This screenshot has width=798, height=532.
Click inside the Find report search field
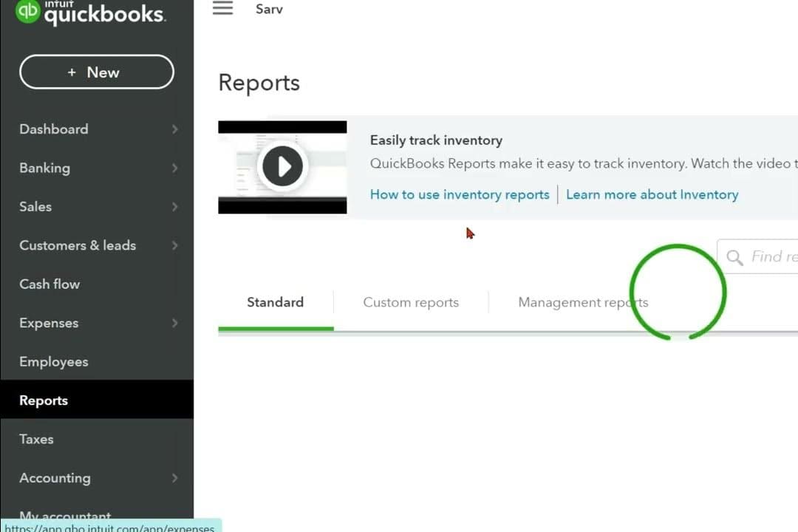(768, 256)
